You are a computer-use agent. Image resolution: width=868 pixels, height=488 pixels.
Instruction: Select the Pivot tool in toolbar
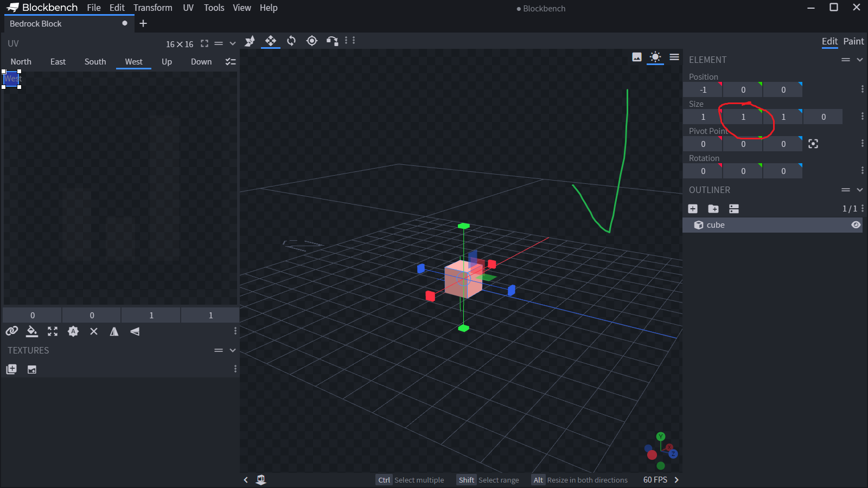click(x=312, y=41)
